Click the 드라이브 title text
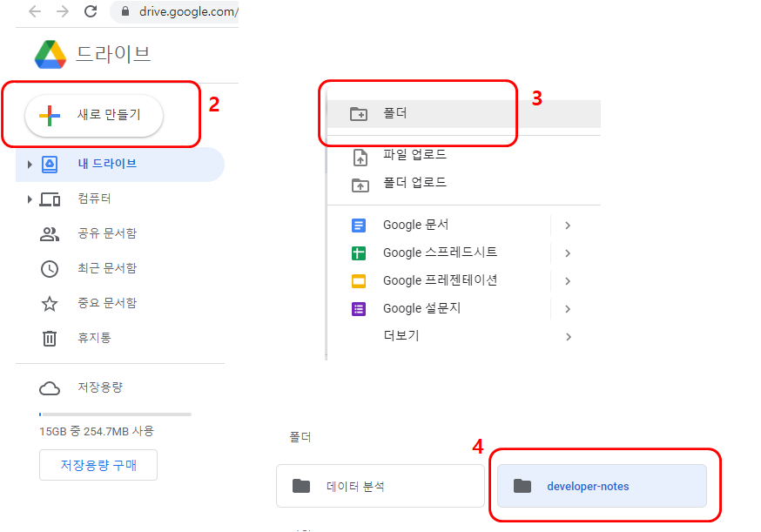Screen dimensions: 761x532 click(113, 54)
